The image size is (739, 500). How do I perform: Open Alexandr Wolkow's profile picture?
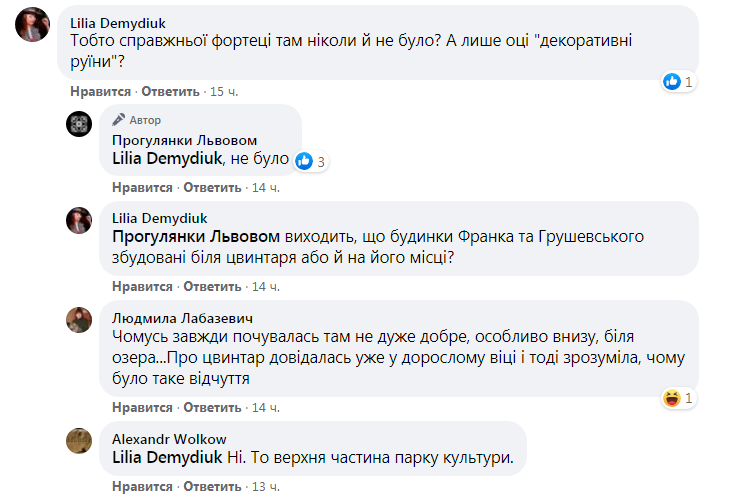[79, 440]
